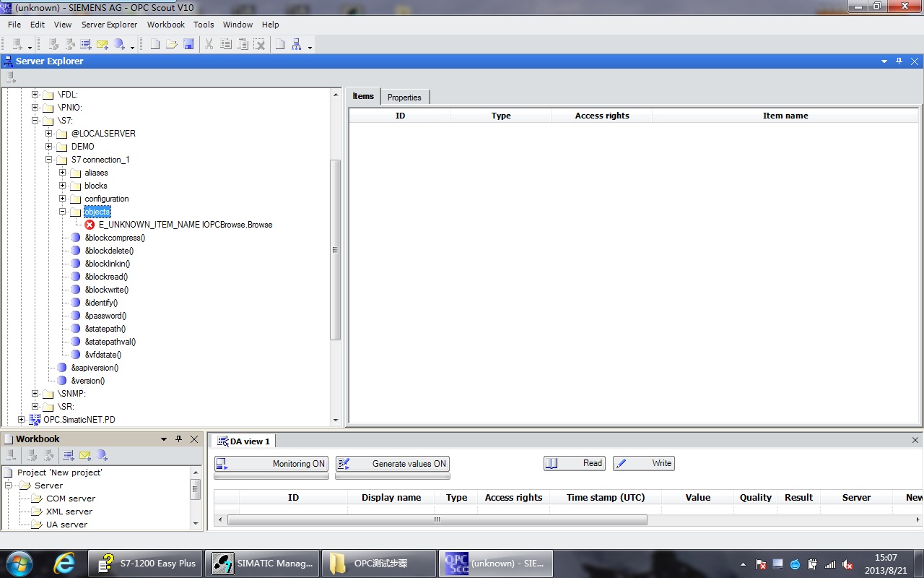Image resolution: width=924 pixels, height=578 pixels.
Task: Collapse the S7 connection_1 node
Action: [x=48, y=160]
